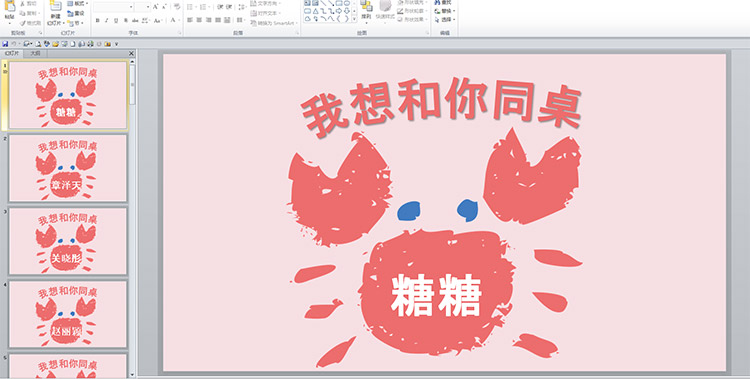The width and height of the screenshot is (750, 379).
Task: Click the Bold formatting icon
Action: pyautogui.click(x=98, y=21)
